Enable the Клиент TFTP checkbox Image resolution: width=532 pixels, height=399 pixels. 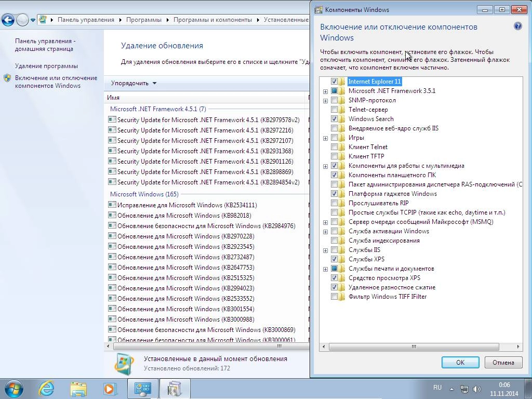click(x=334, y=156)
